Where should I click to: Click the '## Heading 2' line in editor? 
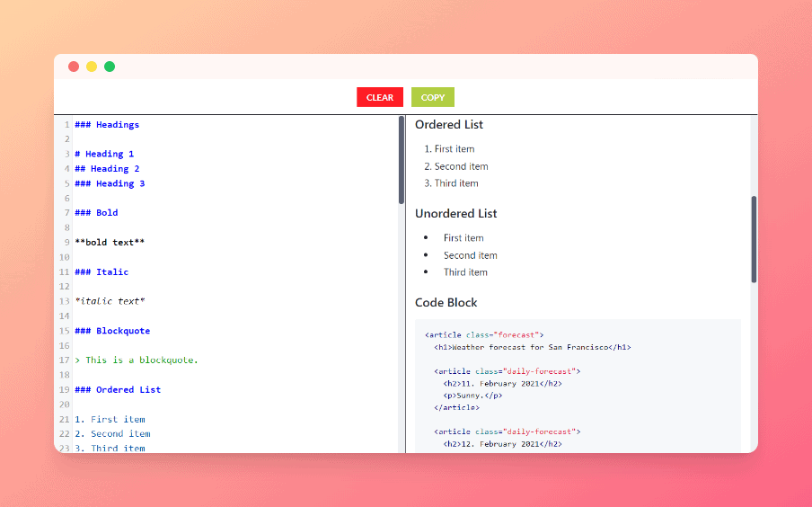(x=107, y=169)
